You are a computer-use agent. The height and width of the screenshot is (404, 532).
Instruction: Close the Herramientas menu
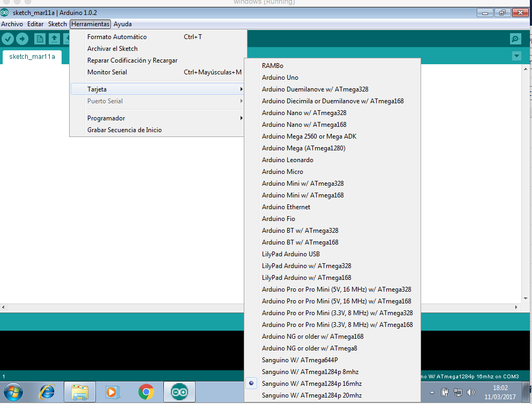pyautogui.click(x=90, y=24)
